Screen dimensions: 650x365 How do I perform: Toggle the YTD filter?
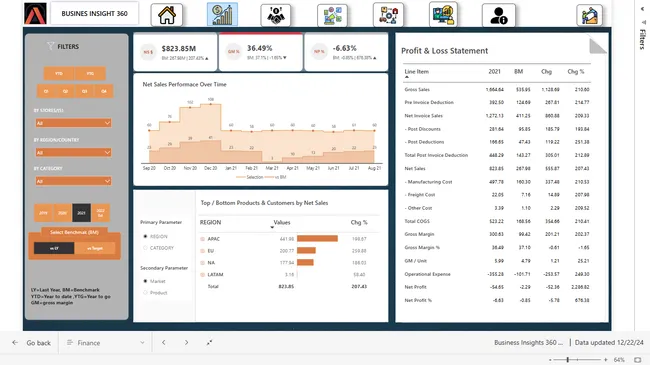point(59,73)
